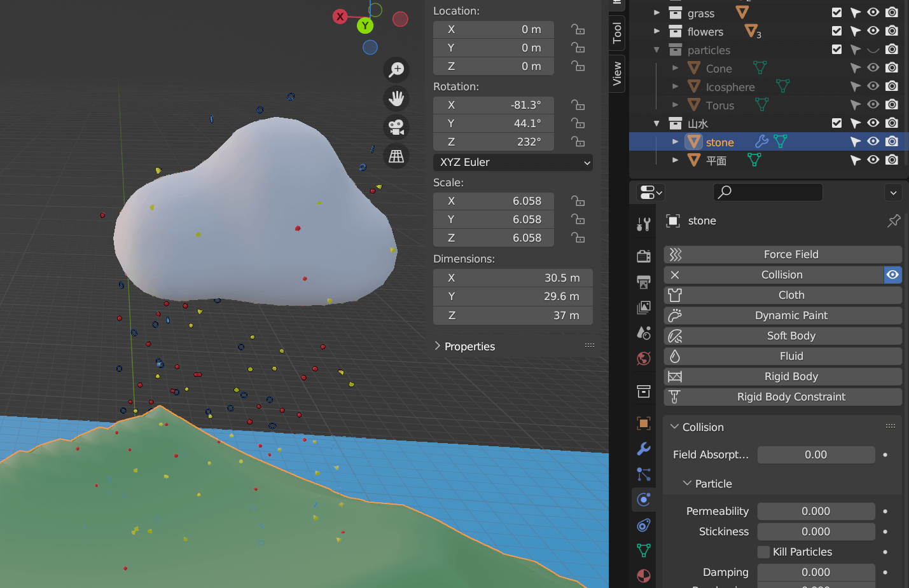This screenshot has width=909, height=588.
Task: Lock the Scale Y value
Action: (578, 219)
